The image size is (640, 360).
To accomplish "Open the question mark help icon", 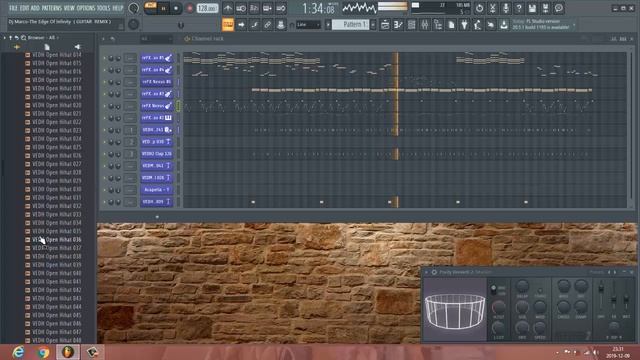I will (519, 8).
